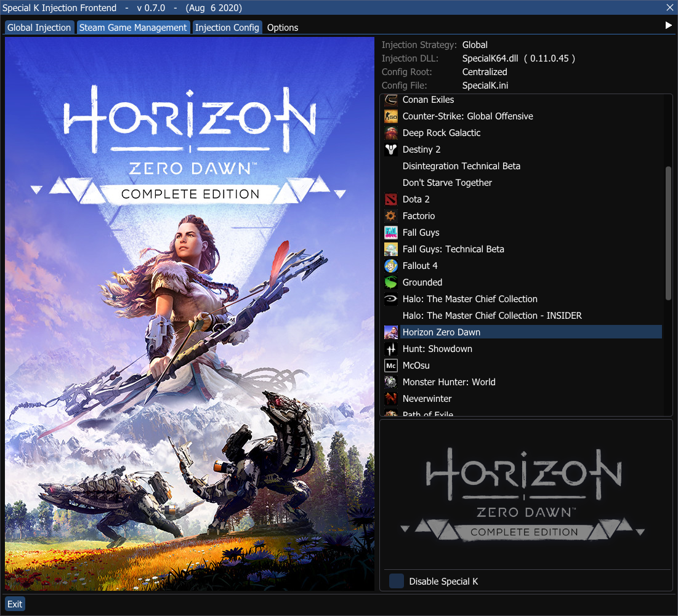678x616 pixels.
Task: Click the game list vertical scrollbar
Action: click(668, 233)
